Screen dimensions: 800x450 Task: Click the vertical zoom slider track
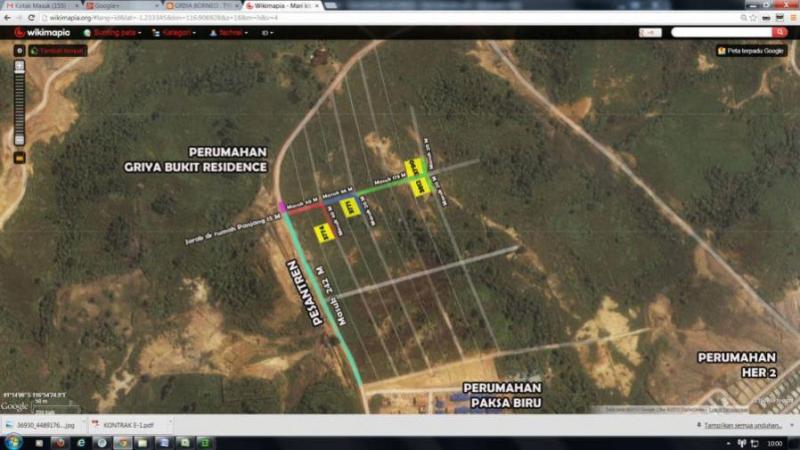pyautogui.click(x=19, y=100)
